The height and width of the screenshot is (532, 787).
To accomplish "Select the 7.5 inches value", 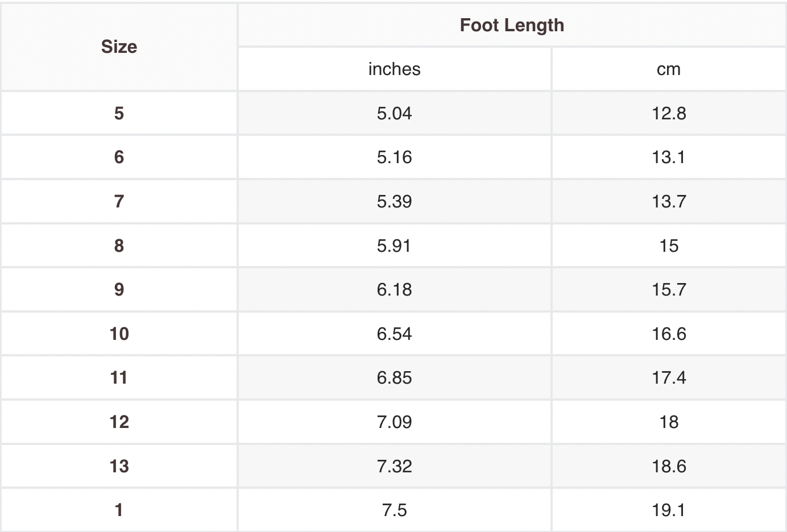I will pos(394,510).
